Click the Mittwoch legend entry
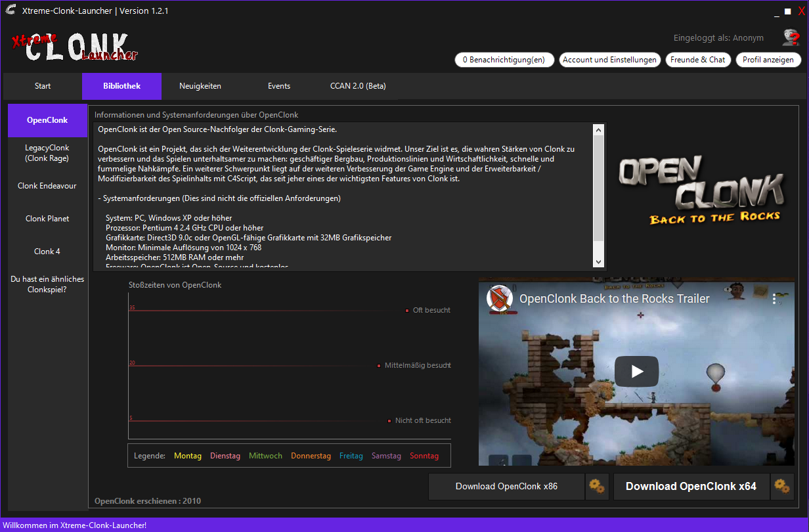 265,456
